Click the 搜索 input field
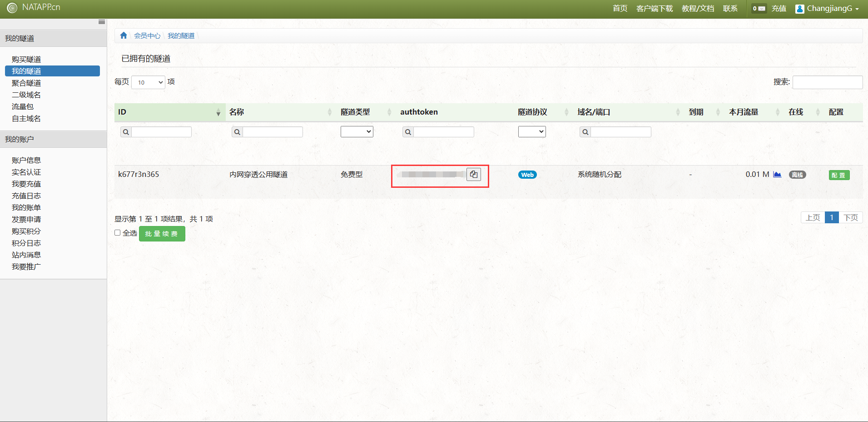Viewport: 868px width, 422px height. tap(827, 82)
